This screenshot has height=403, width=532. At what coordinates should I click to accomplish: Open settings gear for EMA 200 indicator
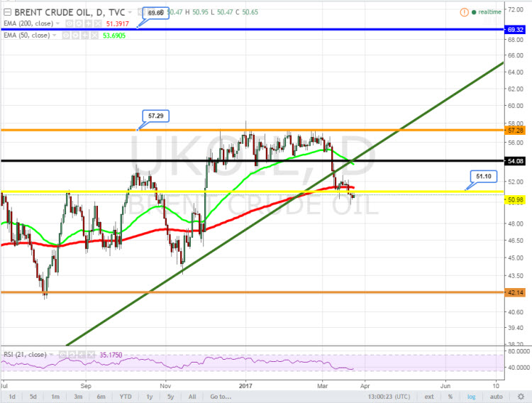(79, 23)
